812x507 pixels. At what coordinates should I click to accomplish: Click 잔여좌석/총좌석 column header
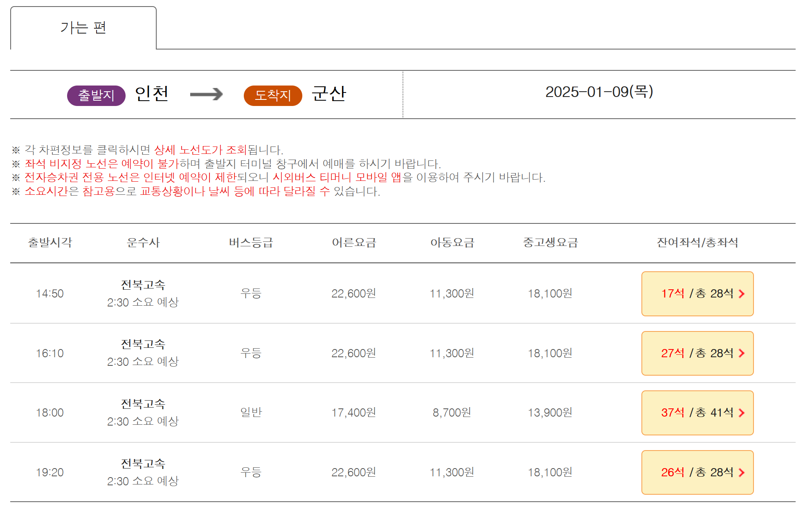(697, 243)
